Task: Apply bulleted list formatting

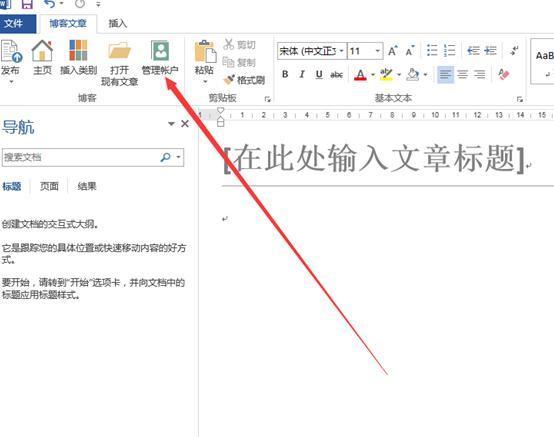Action: click(432, 51)
